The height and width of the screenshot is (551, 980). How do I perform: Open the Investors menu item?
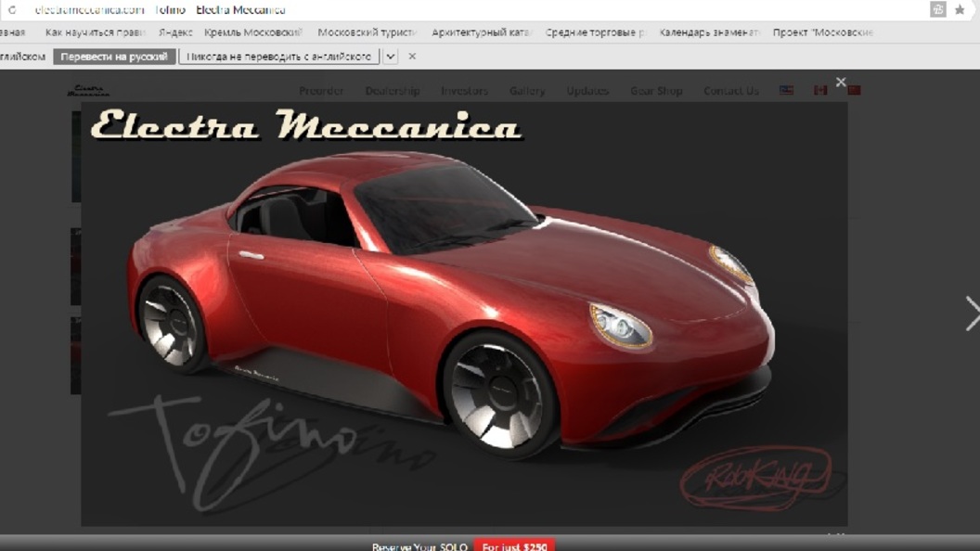464,91
